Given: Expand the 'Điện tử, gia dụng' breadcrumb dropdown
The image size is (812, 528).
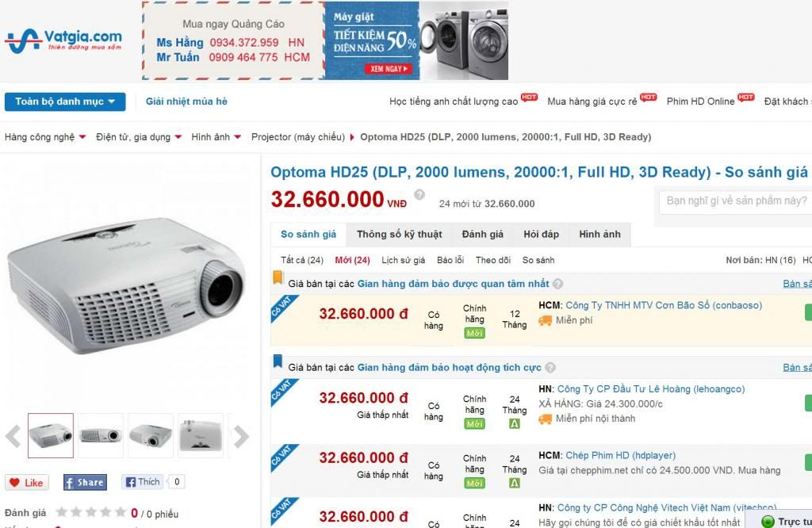Looking at the screenshot, I should pyautogui.click(x=178, y=137).
